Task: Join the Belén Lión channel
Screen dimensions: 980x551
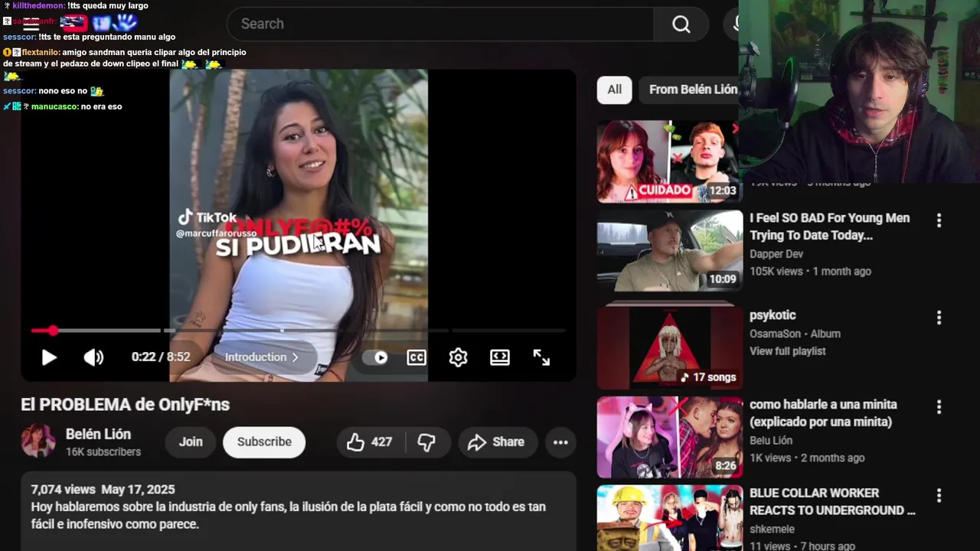Action: (x=191, y=442)
